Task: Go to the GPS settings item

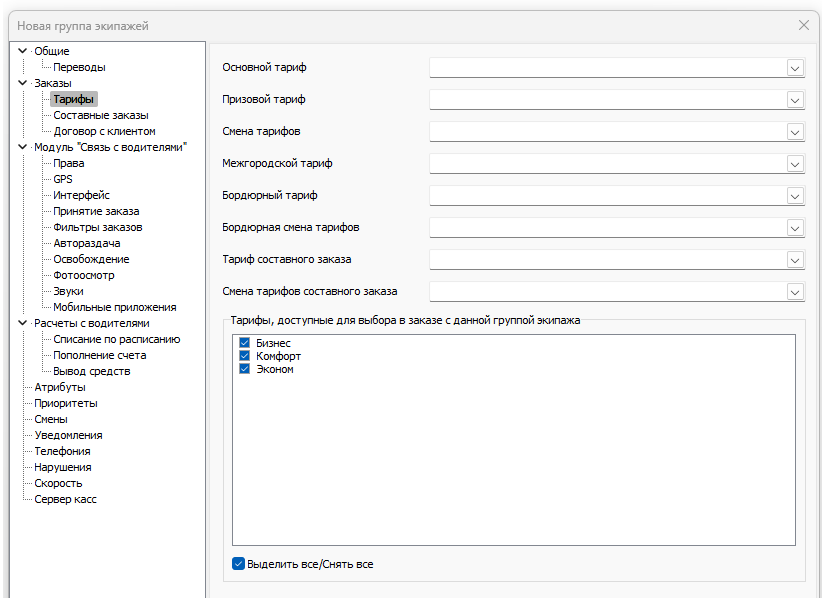Action: tap(63, 179)
